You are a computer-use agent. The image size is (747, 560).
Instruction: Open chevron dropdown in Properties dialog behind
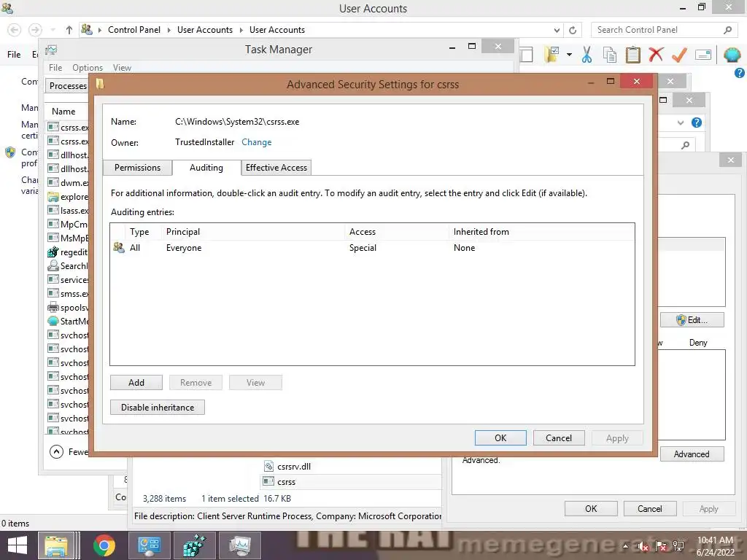tap(681, 122)
